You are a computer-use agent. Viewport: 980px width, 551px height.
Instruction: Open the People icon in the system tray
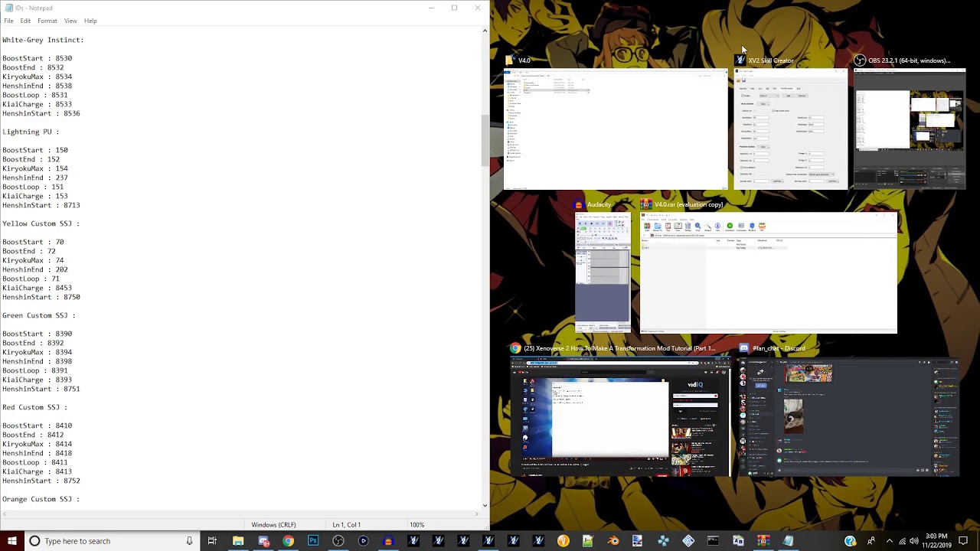pos(871,541)
